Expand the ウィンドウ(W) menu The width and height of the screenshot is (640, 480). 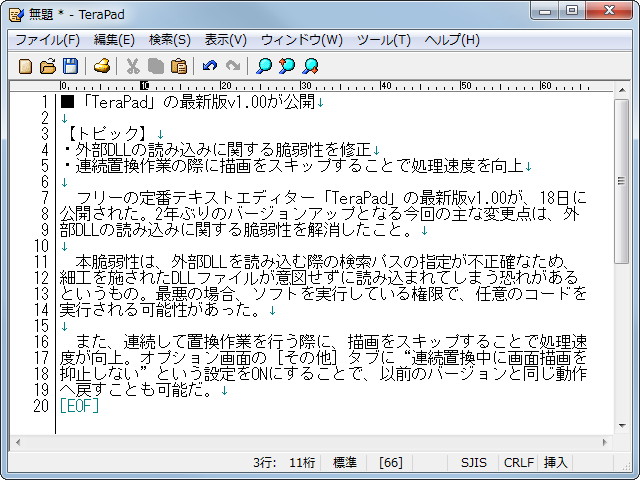[301, 40]
